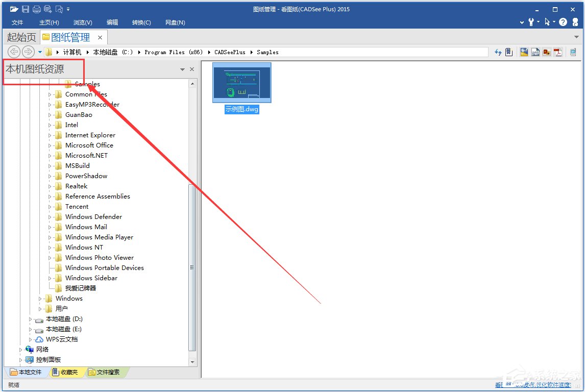Close the 本机图纸资源 side panel
The image size is (585, 392).
(x=192, y=69)
